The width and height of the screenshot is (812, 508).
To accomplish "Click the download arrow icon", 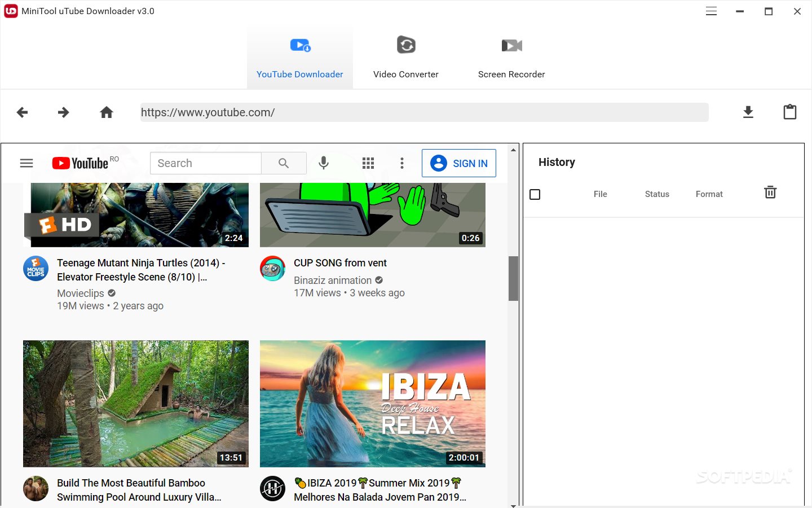I will 748,112.
